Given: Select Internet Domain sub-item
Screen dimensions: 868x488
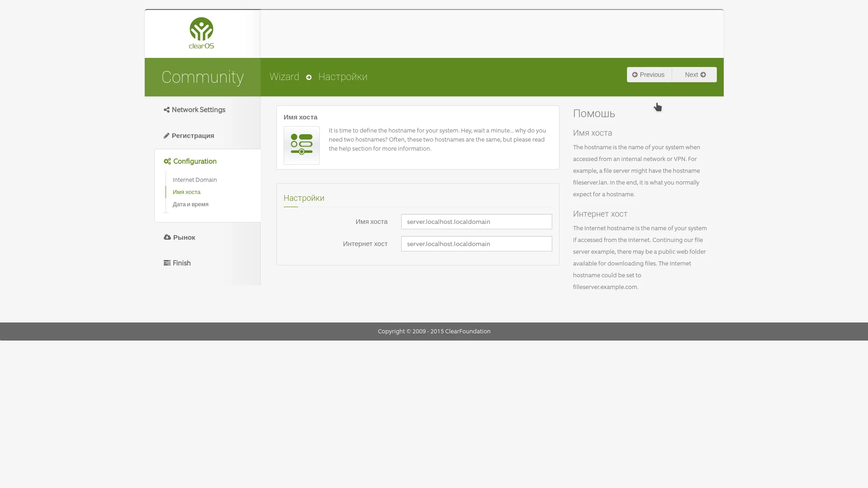Looking at the screenshot, I should [x=194, y=180].
